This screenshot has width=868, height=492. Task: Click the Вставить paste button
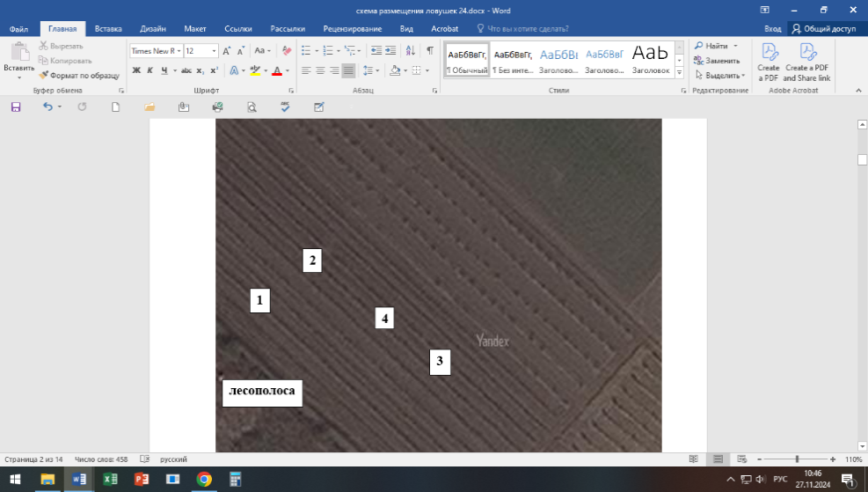pyautogui.click(x=18, y=61)
